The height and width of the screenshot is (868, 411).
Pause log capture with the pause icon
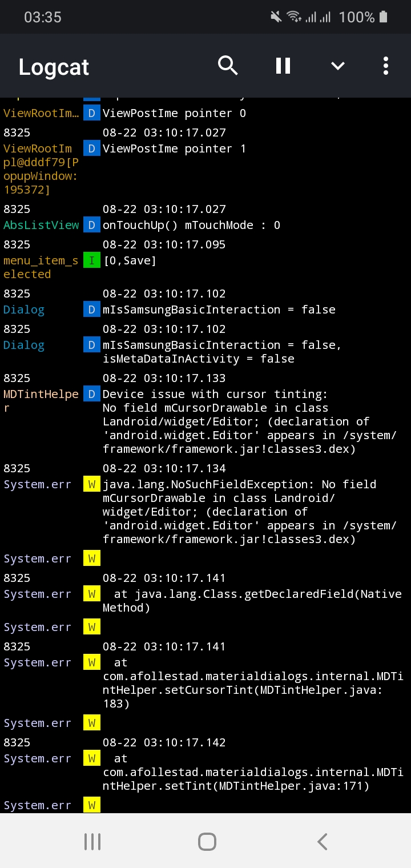click(x=283, y=66)
